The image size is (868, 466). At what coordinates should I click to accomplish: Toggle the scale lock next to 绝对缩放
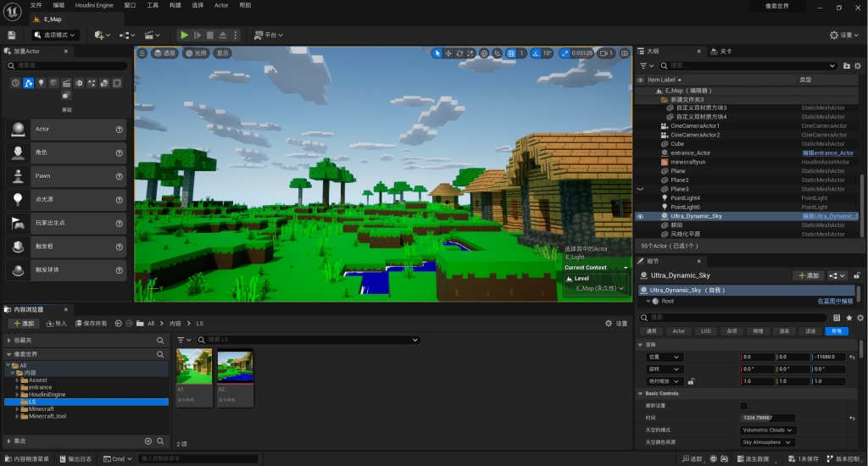coord(691,381)
